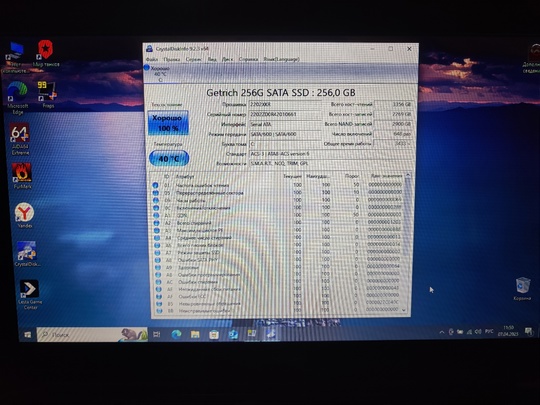Click the Getrich 256G SATA SSD title
Viewport: 540px width, 405px height.
pyautogui.click(x=281, y=93)
